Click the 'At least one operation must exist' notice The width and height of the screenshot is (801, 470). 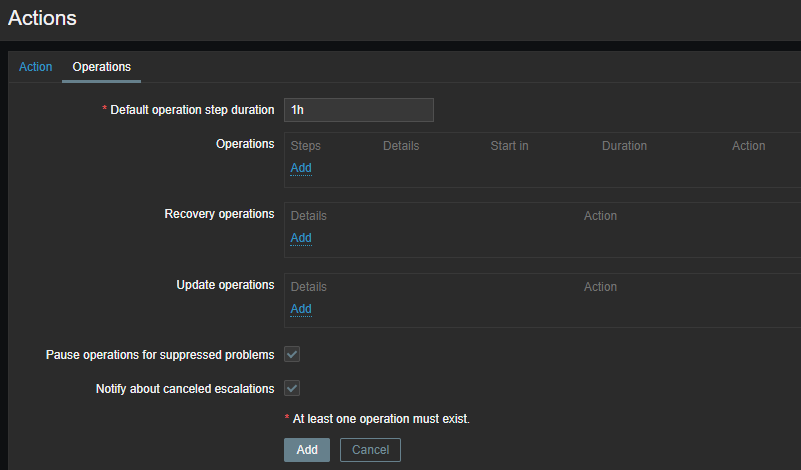click(381, 419)
